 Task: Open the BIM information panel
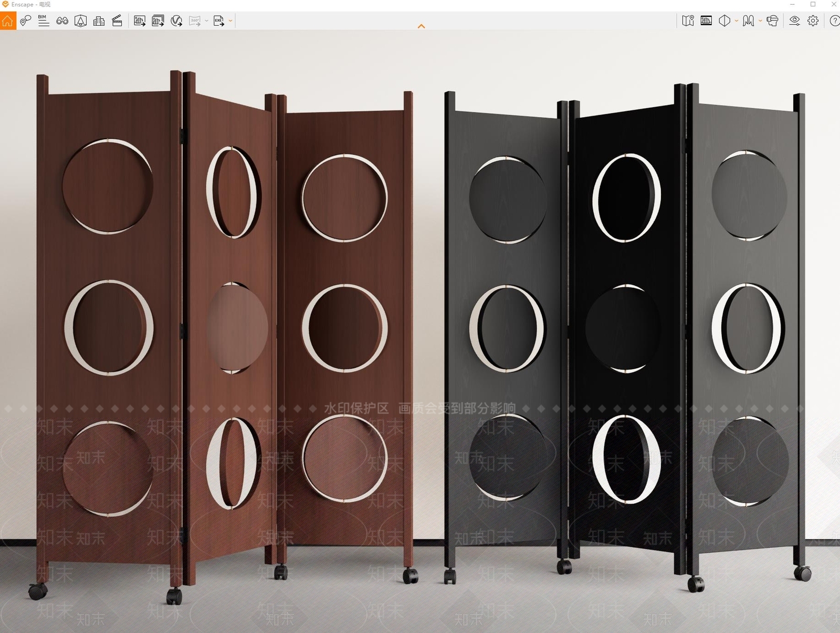click(x=44, y=21)
